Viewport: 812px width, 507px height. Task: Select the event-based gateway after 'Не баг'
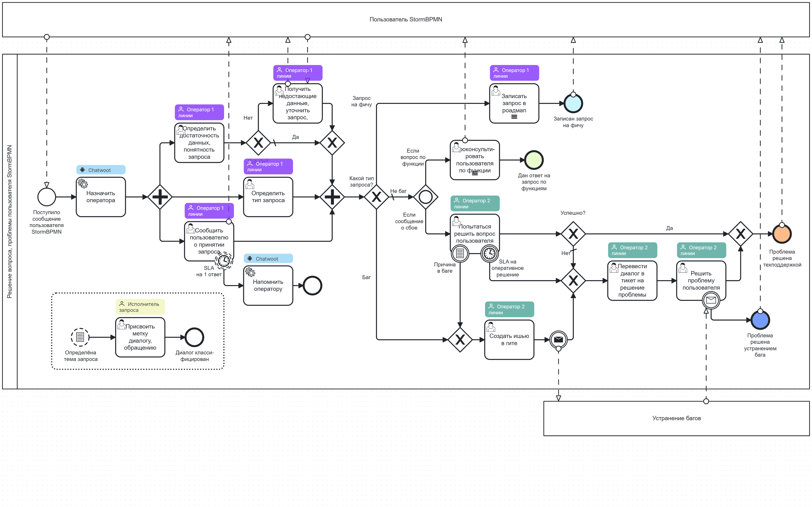(x=425, y=197)
